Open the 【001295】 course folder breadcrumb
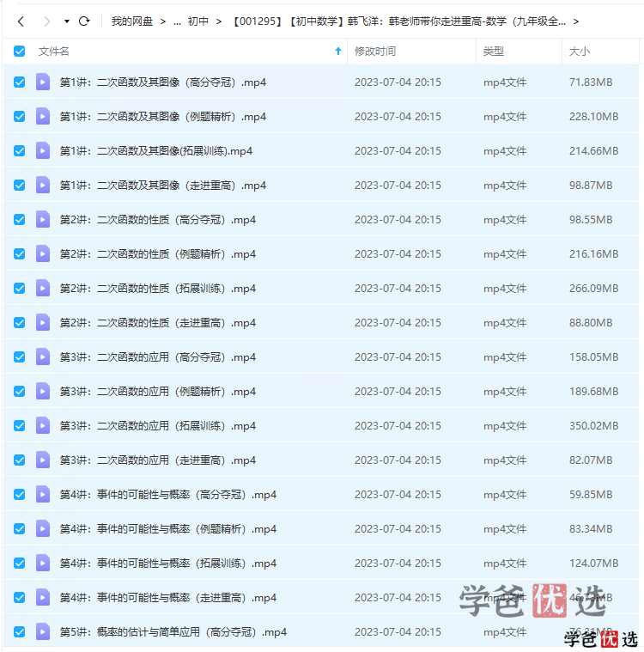 tap(398, 21)
